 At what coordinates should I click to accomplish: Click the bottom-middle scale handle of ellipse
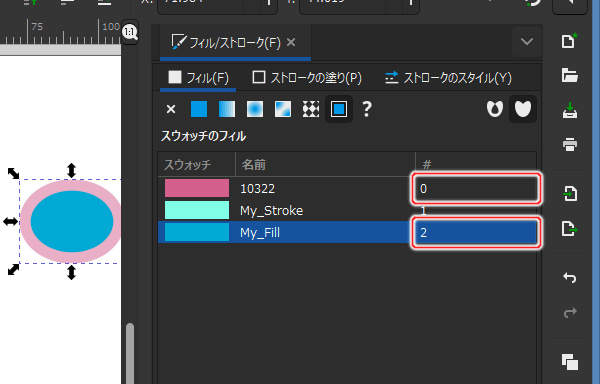[72, 272]
